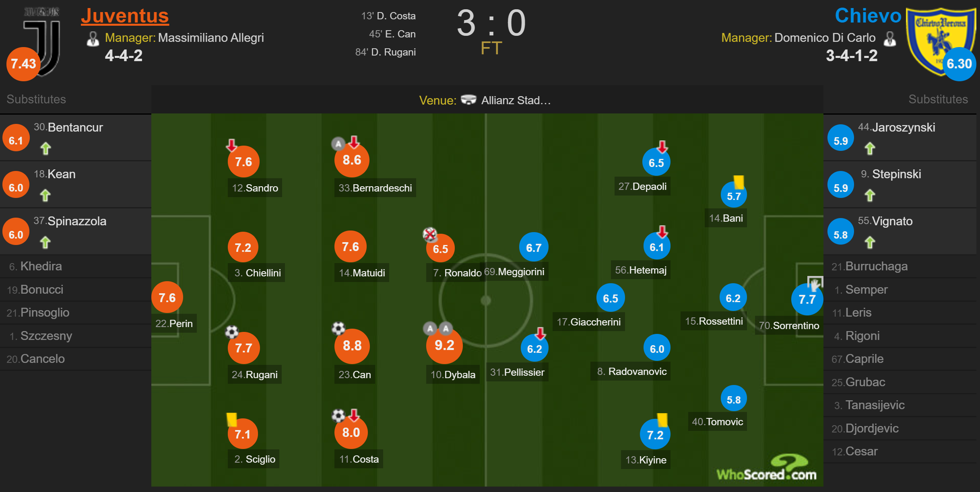Viewport: 980px width, 492px height.
Task: Open the Juventus team name link
Action: 125,16
